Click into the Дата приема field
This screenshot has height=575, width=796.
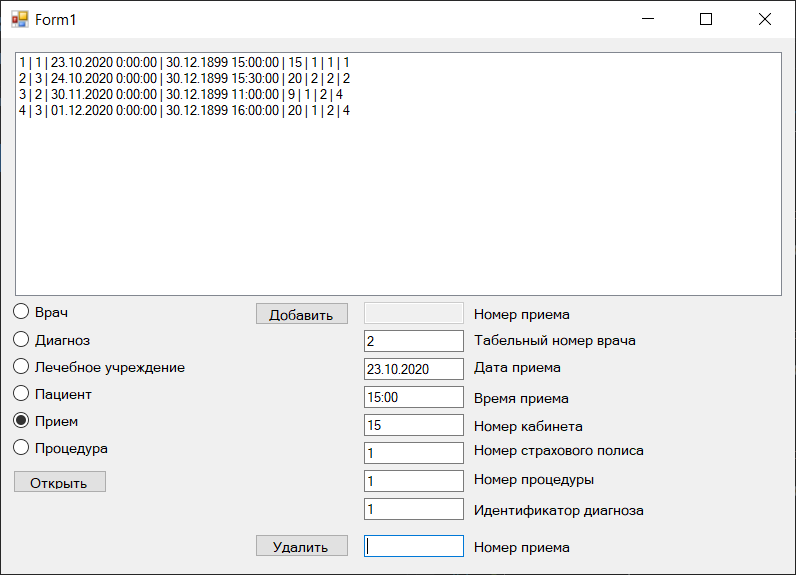point(414,369)
